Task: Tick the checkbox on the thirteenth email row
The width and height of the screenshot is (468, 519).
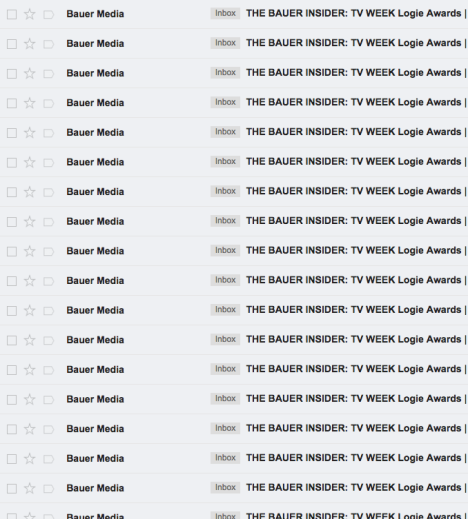Action: (x=12, y=370)
